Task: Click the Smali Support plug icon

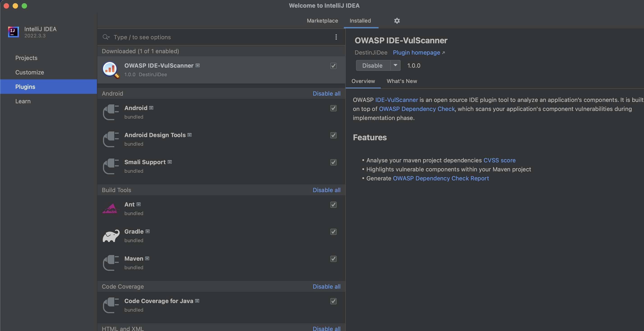Action: click(x=111, y=166)
